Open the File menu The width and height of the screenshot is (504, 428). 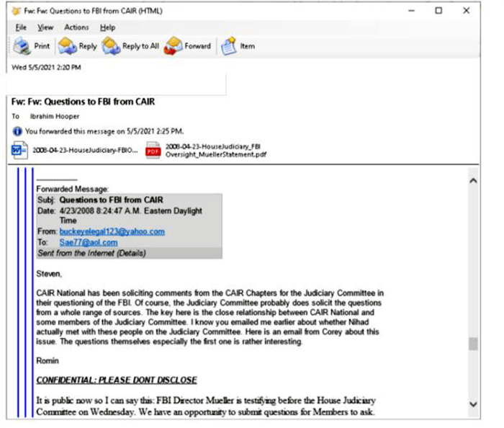(21, 27)
